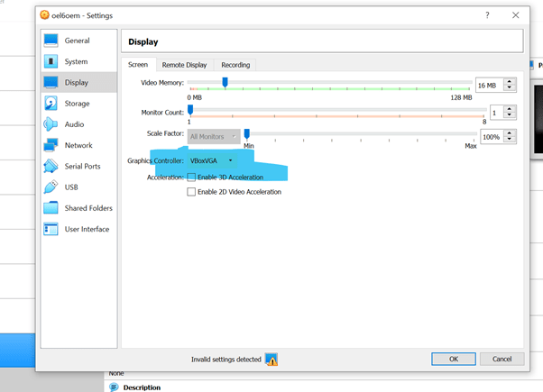Click the Video Memory value field
This screenshot has width=543, height=392.
pyautogui.click(x=488, y=85)
